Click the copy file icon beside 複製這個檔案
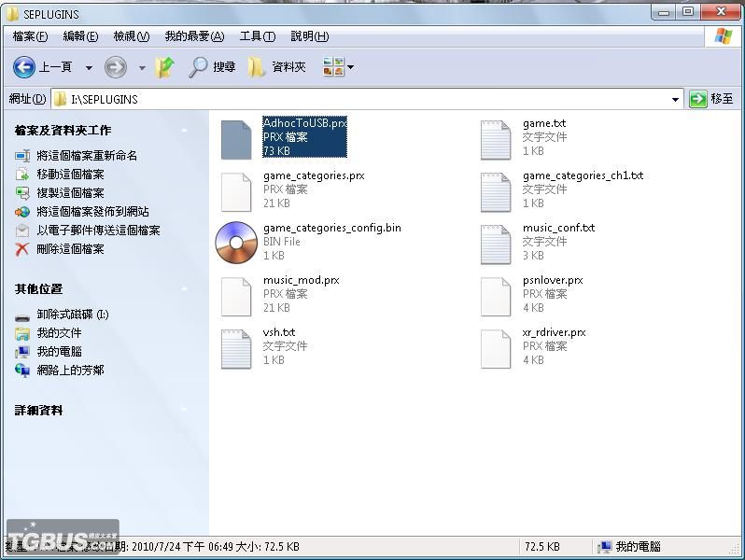This screenshot has width=745, height=560. [x=22, y=193]
